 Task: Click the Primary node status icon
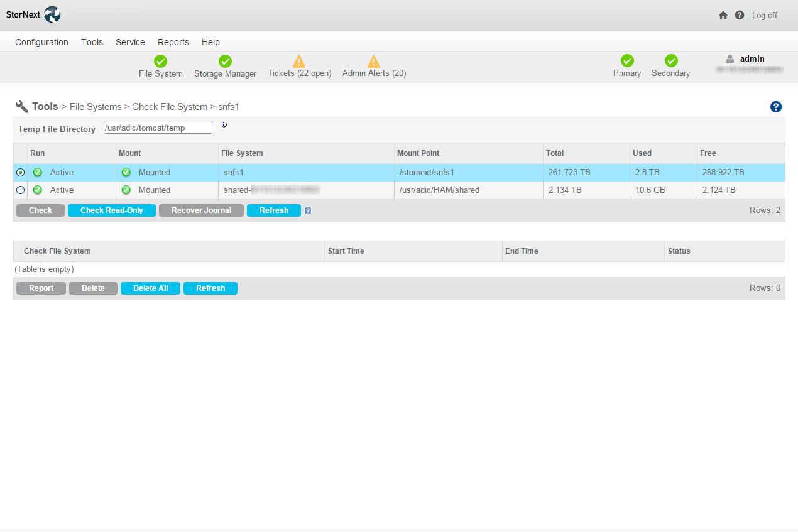pyautogui.click(x=627, y=60)
